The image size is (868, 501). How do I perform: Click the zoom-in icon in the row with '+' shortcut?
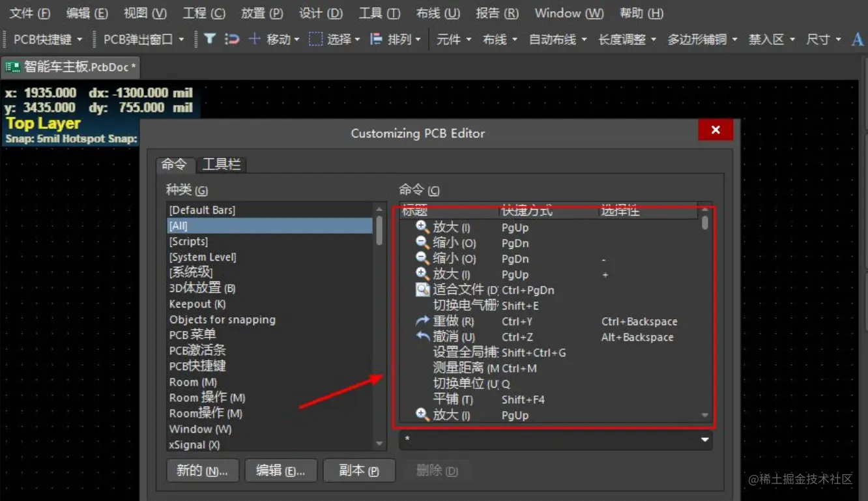pyautogui.click(x=422, y=274)
